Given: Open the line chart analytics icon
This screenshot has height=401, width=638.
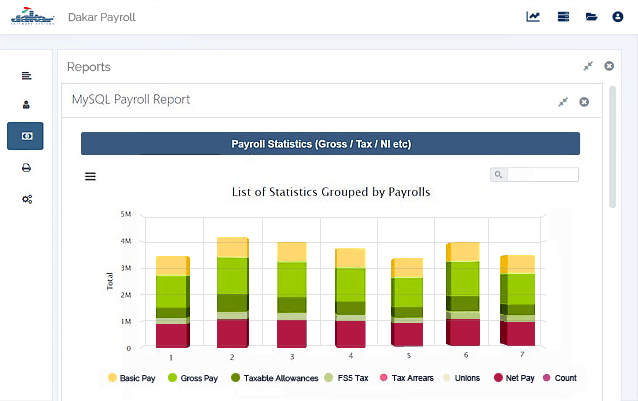Looking at the screenshot, I should (x=533, y=17).
